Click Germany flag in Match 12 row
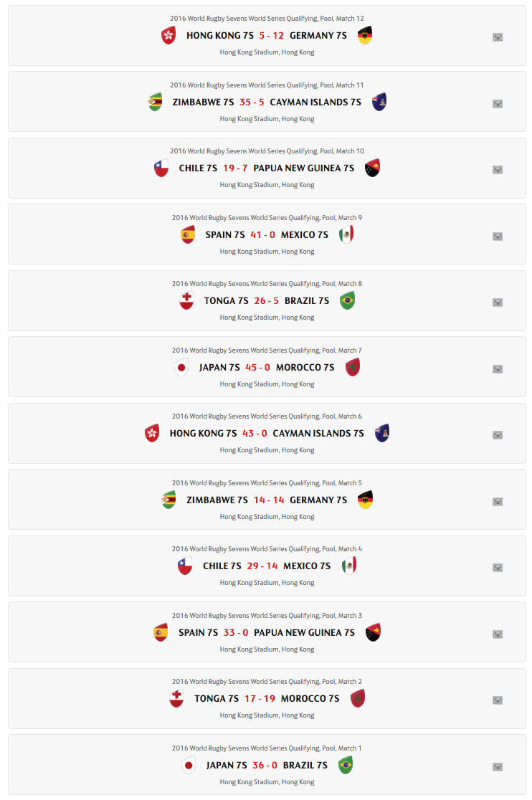The width and height of the screenshot is (532, 800). [x=365, y=35]
